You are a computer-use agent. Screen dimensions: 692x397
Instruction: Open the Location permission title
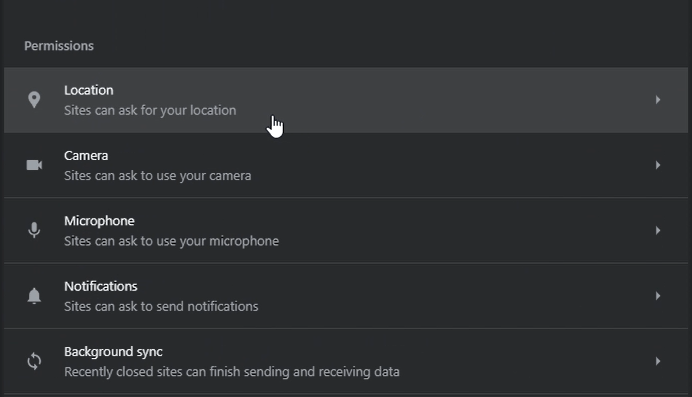coord(89,90)
